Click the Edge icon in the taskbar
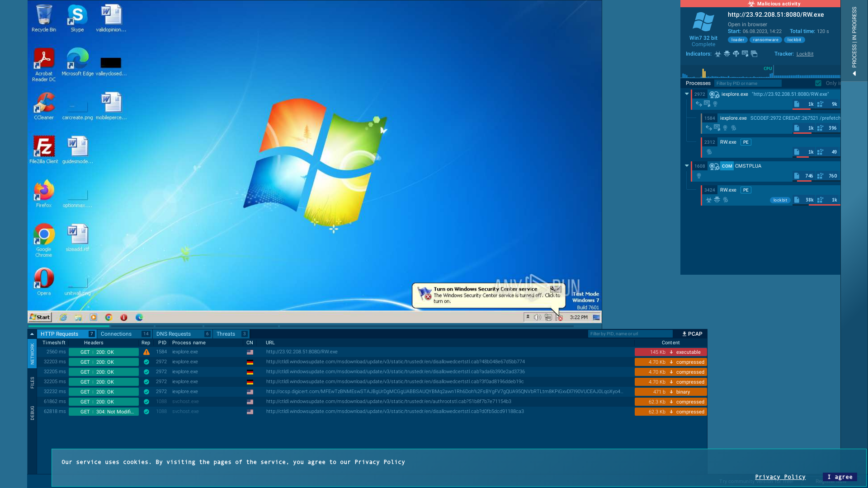Screen dimensions: 868x488 [x=139, y=317]
